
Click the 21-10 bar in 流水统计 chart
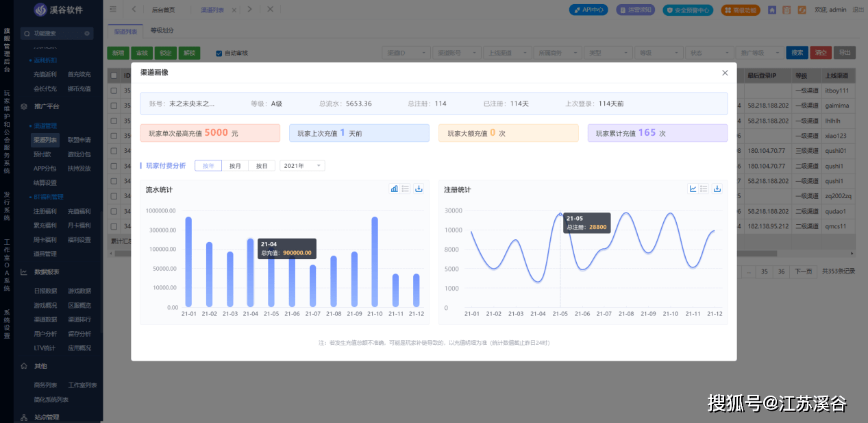click(375, 262)
